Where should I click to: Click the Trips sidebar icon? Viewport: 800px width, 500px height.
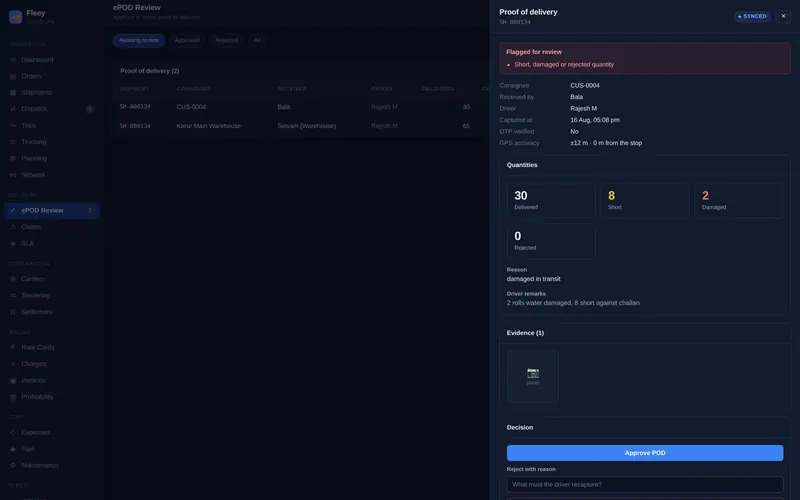[13, 126]
